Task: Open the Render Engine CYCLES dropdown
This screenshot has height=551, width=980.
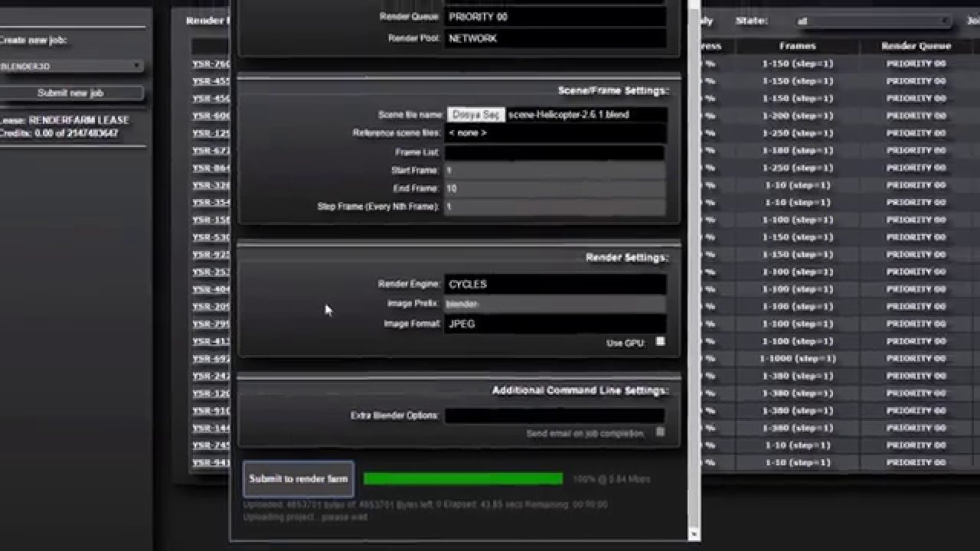Action: 555,284
